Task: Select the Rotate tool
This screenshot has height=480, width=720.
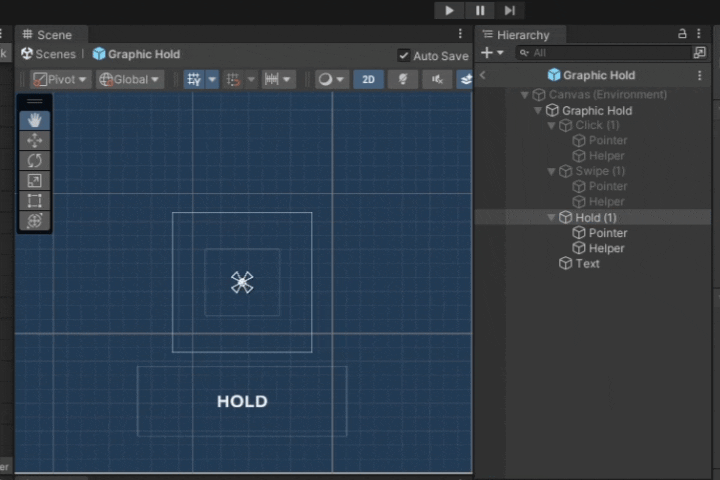Action: point(34,161)
